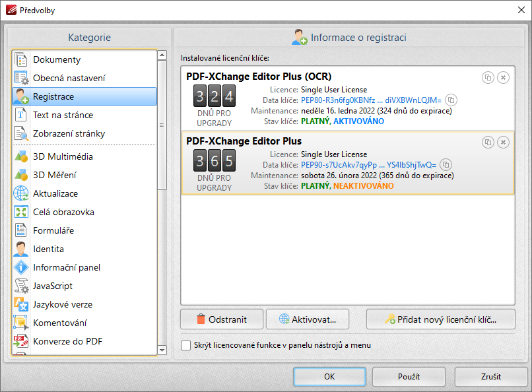This screenshot has height=392, width=532.
Task: Click the AKTIVOVÁNO status text
Action: (358, 121)
